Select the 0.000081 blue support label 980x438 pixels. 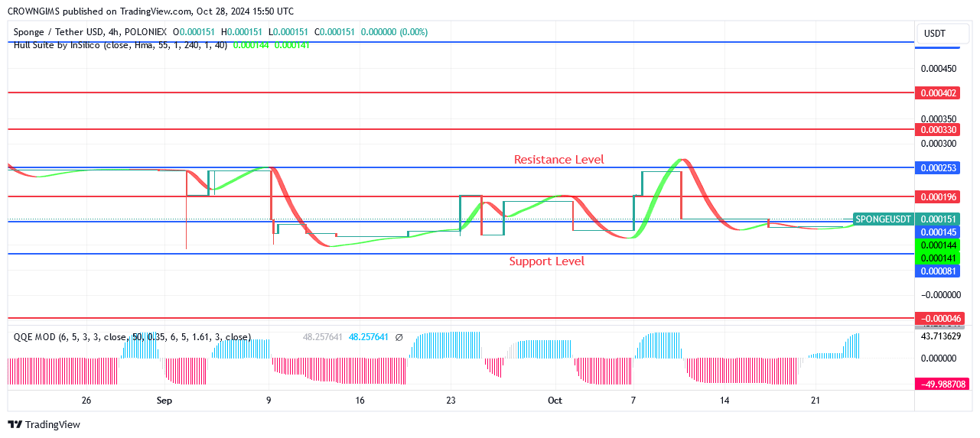pyautogui.click(x=939, y=271)
